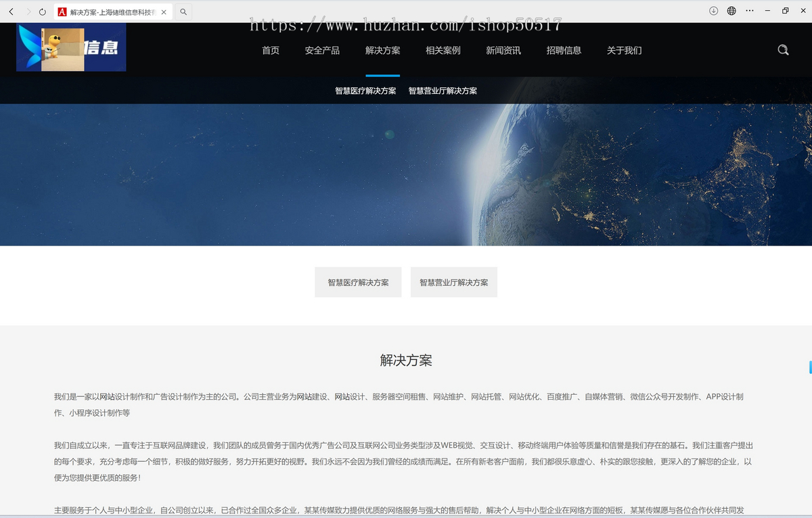Open the 新闻资讯 navigation item
Screen dimensions: 812x518
tap(503, 50)
